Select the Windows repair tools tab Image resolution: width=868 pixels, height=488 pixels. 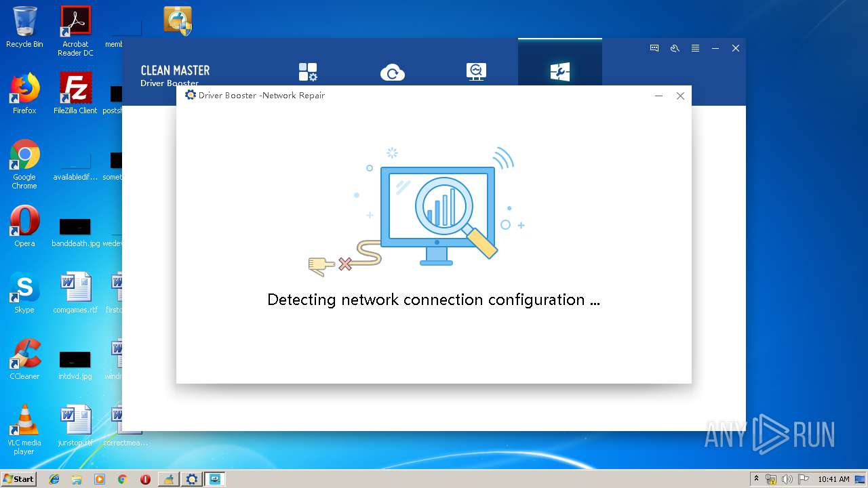(560, 72)
